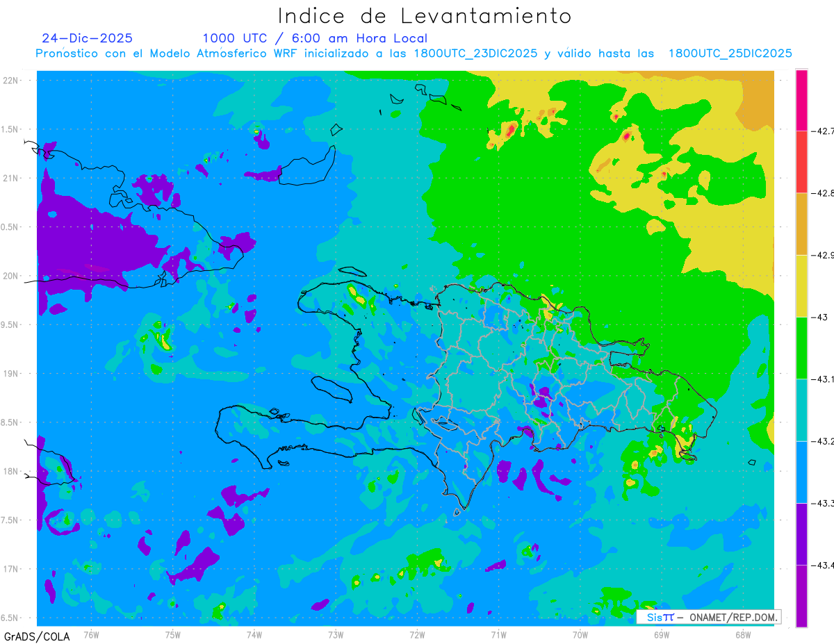Click the '24-Dic-2025' date text
Viewport: 834px width, 644px height.
click(87, 38)
